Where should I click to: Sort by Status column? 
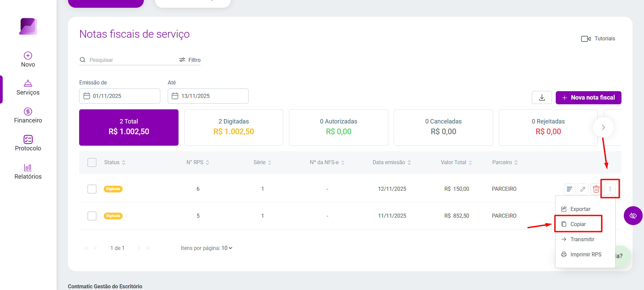point(115,162)
